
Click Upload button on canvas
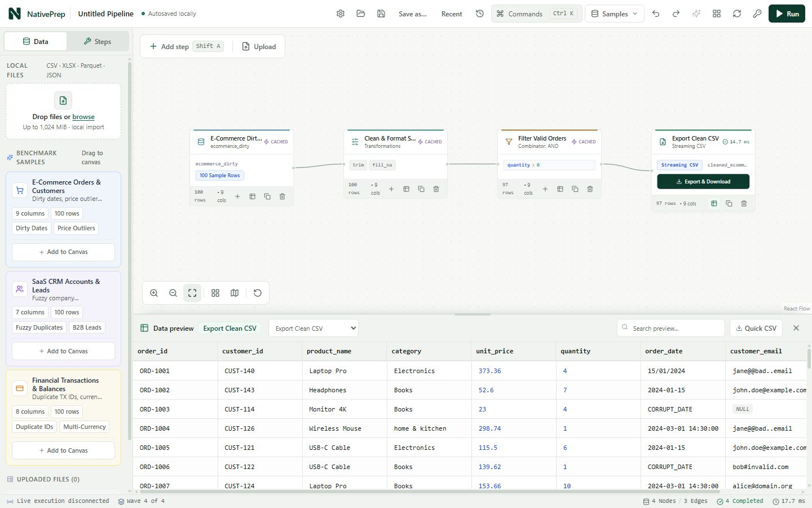click(259, 46)
